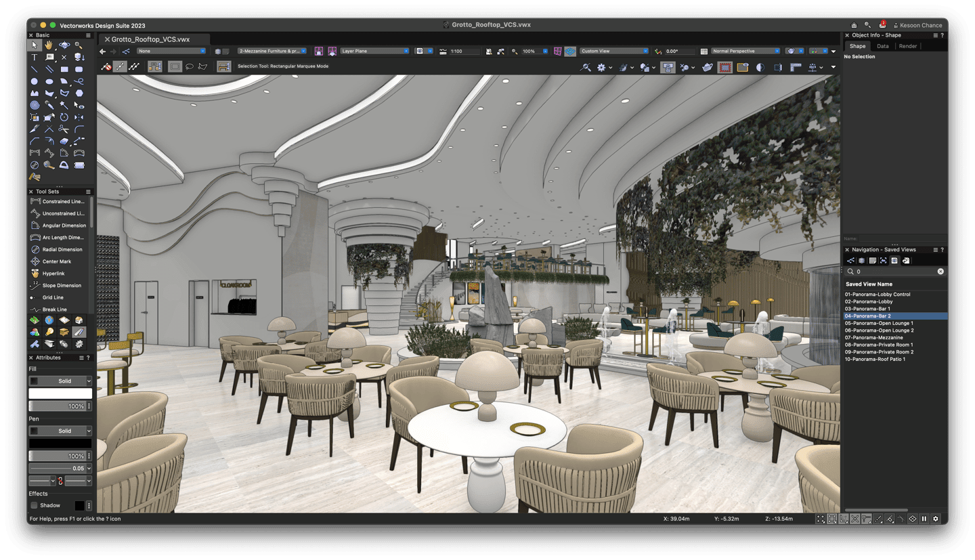Image resolution: width=975 pixels, height=560 pixels.
Task: Open saved view 07-Panorama-Mezzanine
Action: [x=873, y=337]
